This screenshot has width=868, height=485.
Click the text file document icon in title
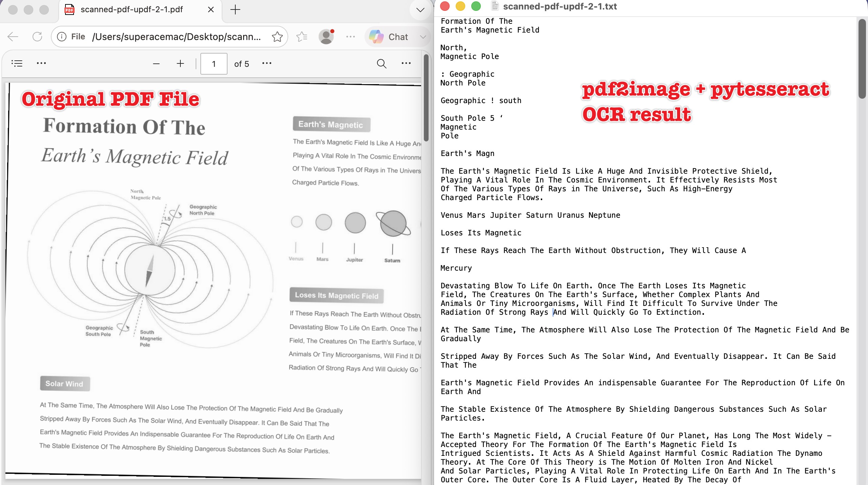click(x=495, y=6)
